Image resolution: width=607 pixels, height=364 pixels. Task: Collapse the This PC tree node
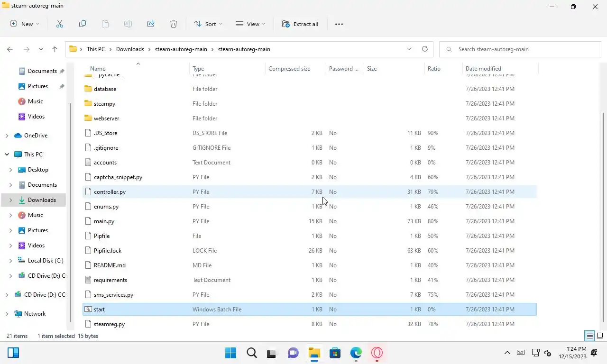pos(7,155)
